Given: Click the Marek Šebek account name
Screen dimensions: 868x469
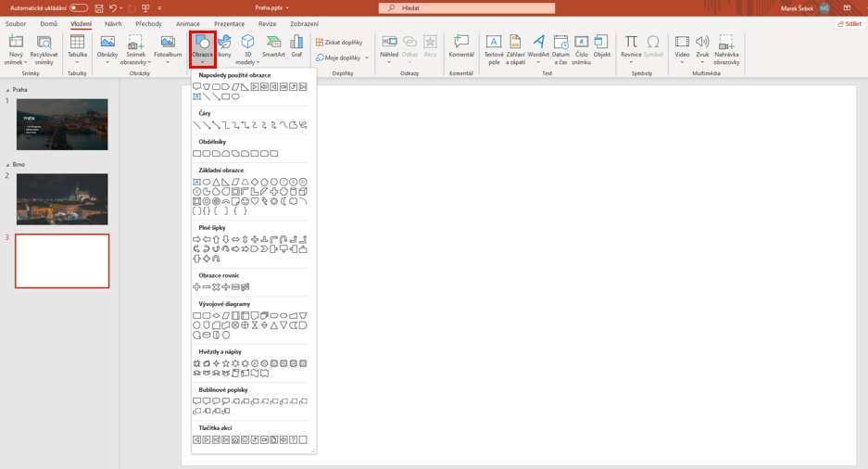Looking at the screenshot, I should click(x=798, y=8).
